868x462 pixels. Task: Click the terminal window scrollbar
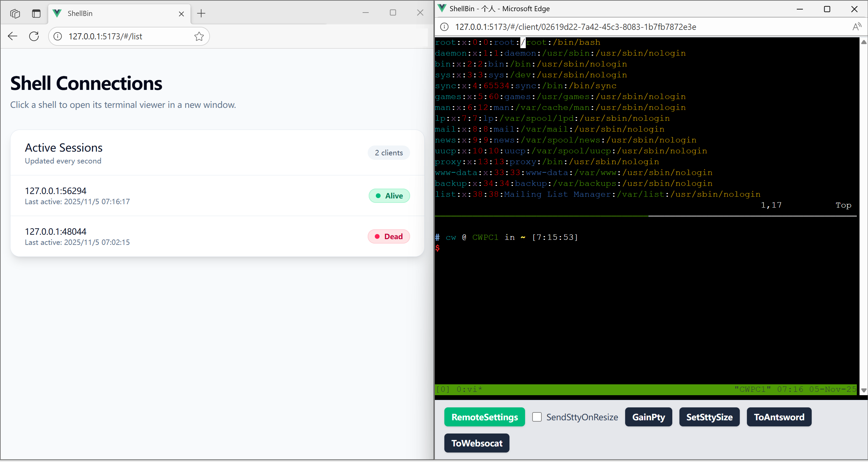coord(864,217)
